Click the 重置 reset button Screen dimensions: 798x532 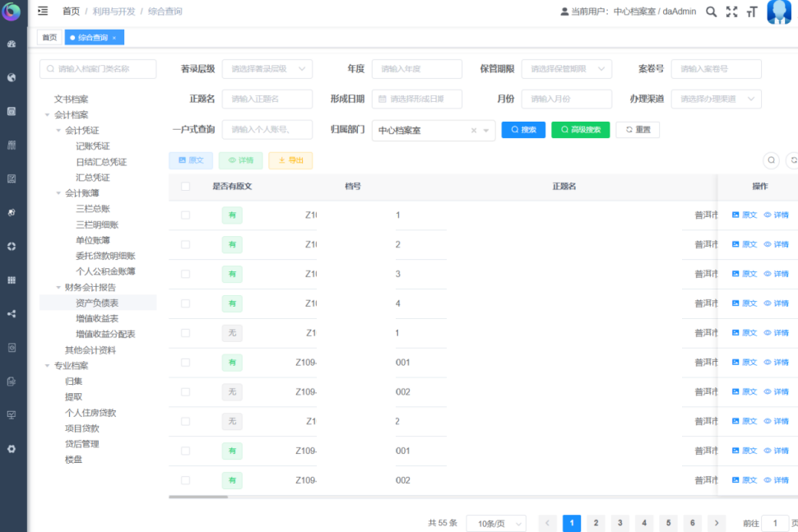(638, 130)
